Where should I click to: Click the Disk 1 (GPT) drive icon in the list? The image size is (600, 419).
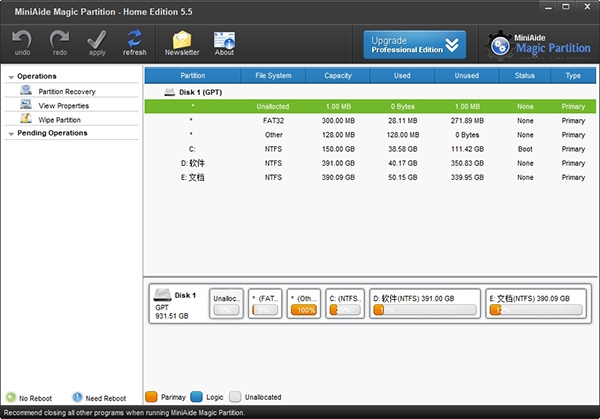click(x=170, y=92)
